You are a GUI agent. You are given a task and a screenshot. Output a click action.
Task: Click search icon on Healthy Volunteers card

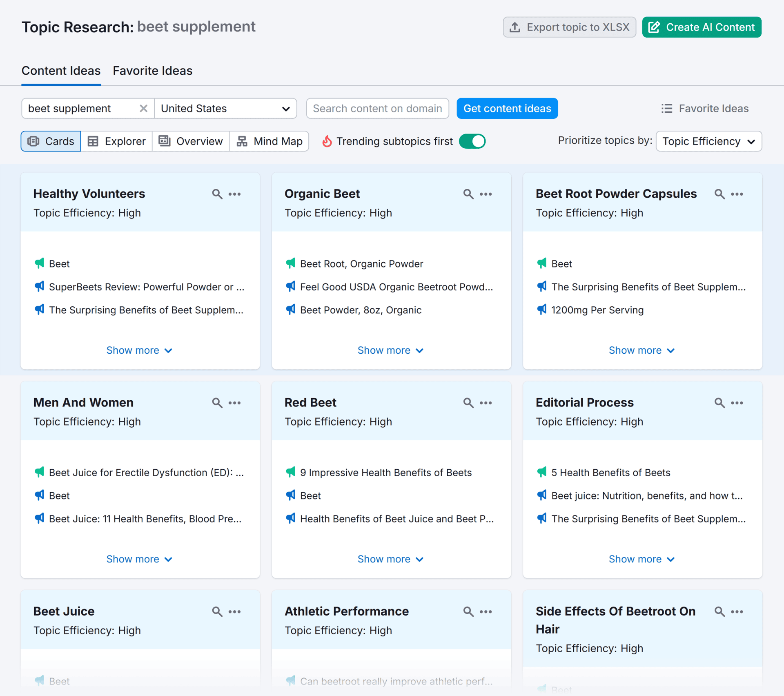(217, 194)
